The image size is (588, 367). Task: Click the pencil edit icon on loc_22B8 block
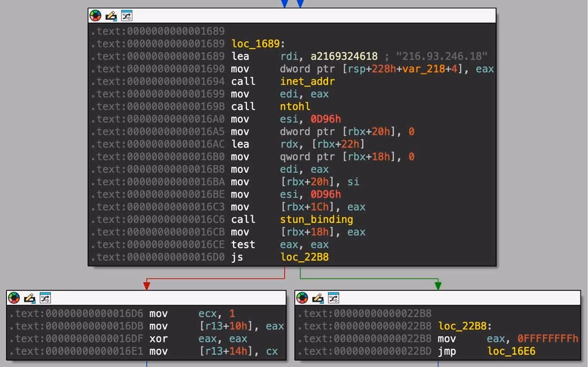coord(318,298)
